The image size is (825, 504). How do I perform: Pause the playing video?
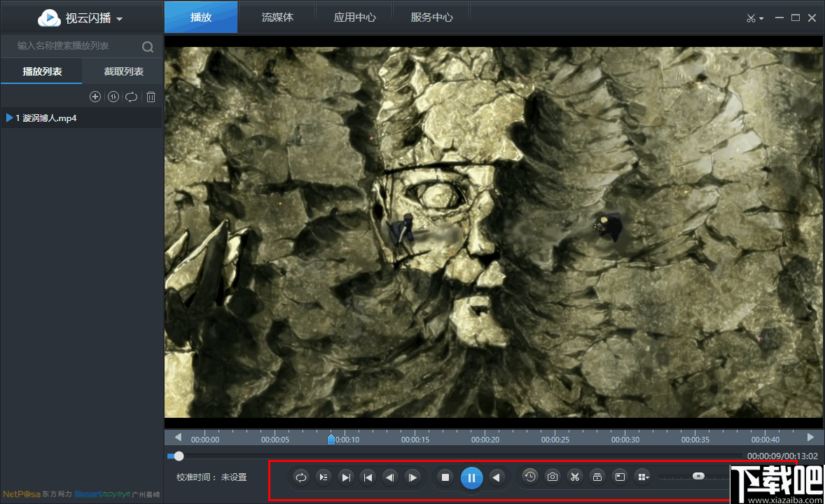471,477
